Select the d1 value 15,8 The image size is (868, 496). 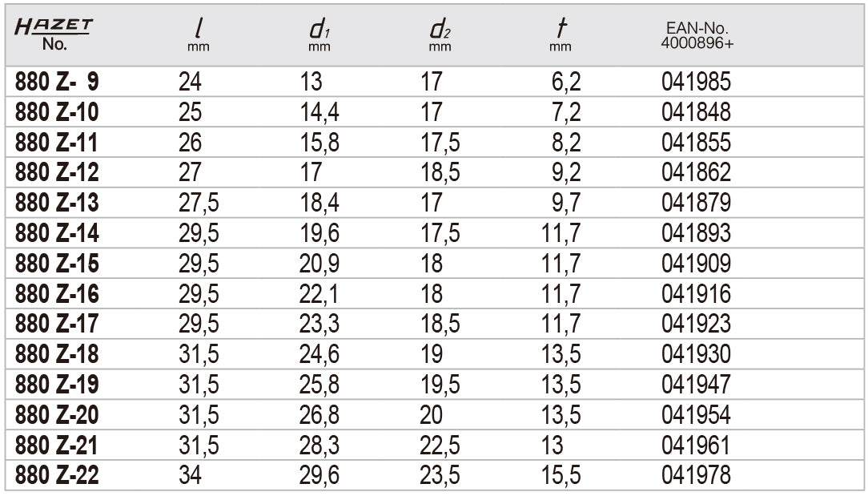[x=318, y=142]
